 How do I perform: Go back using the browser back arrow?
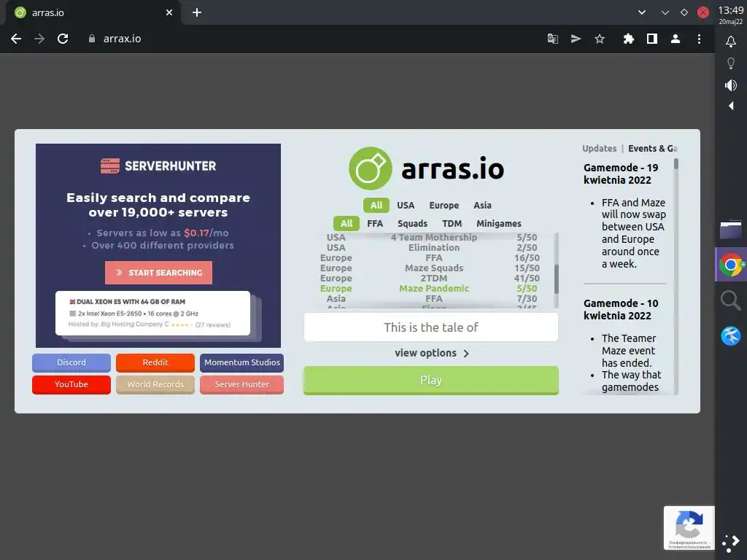pyautogui.click(x=16, y=39)
